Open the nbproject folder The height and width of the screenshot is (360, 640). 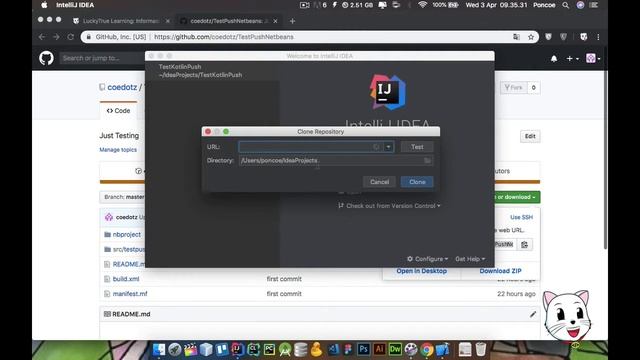127,235
